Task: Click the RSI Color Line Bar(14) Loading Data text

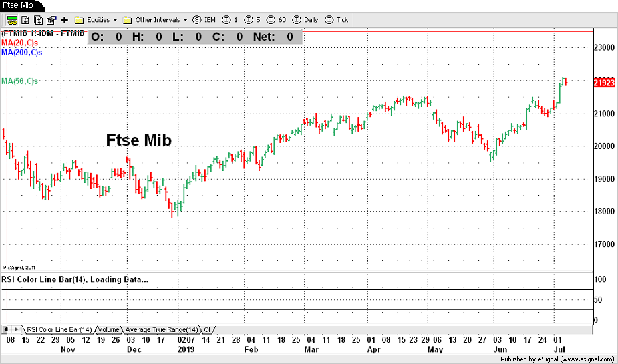Action: click(x=75, y=279)
